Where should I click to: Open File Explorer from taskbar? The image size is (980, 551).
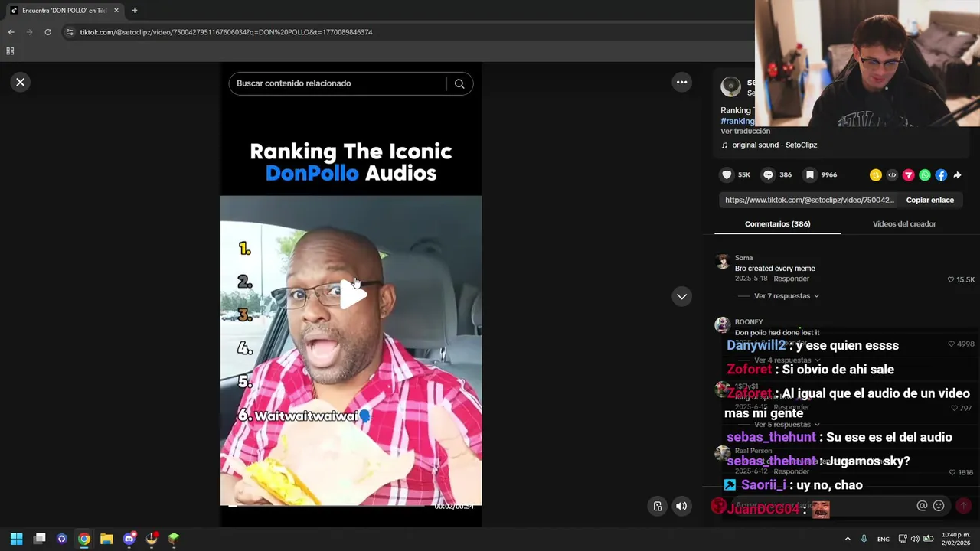106,539
